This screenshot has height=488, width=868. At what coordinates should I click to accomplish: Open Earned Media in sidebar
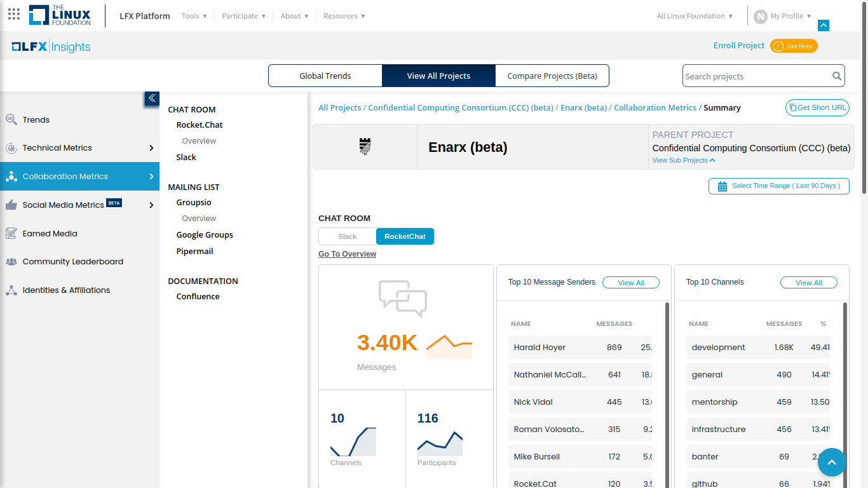[x=50, y=233]
